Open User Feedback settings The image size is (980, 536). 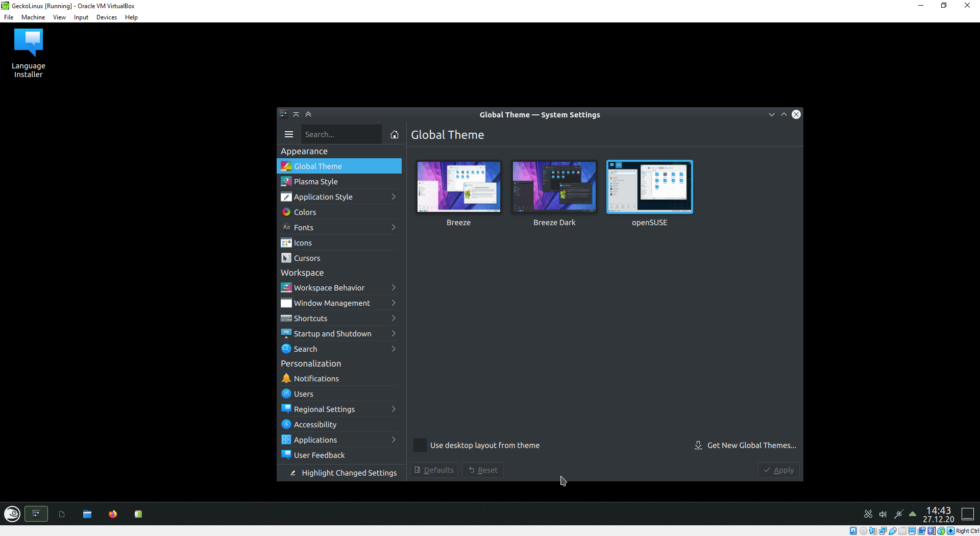(x=339, y=455)
